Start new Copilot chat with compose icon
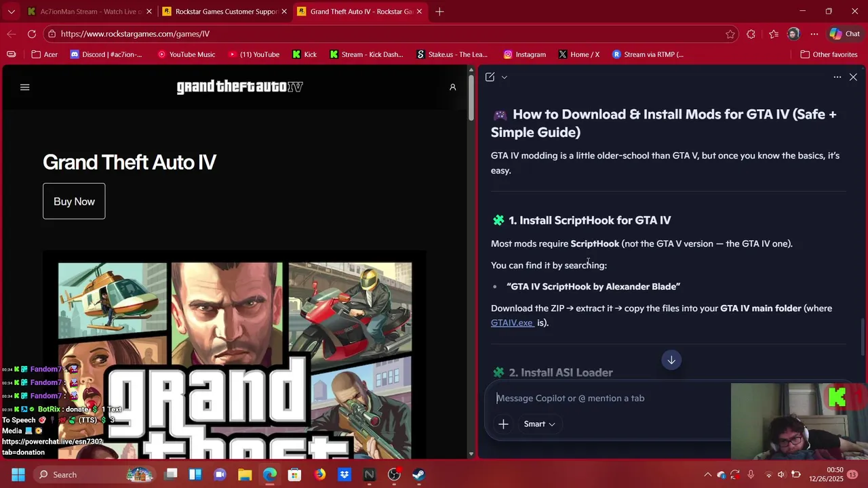This screenshot has width=868, height=488. coord(490,77)
